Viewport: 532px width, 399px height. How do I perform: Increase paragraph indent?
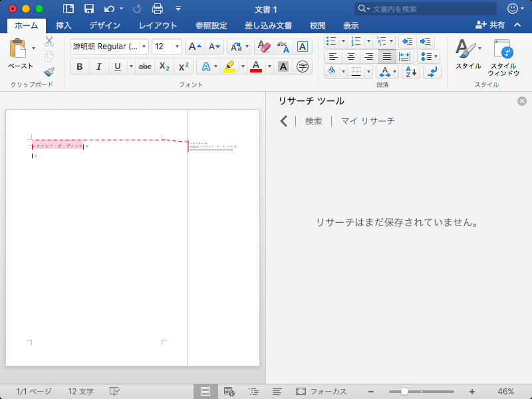click(x=425, y=41)
